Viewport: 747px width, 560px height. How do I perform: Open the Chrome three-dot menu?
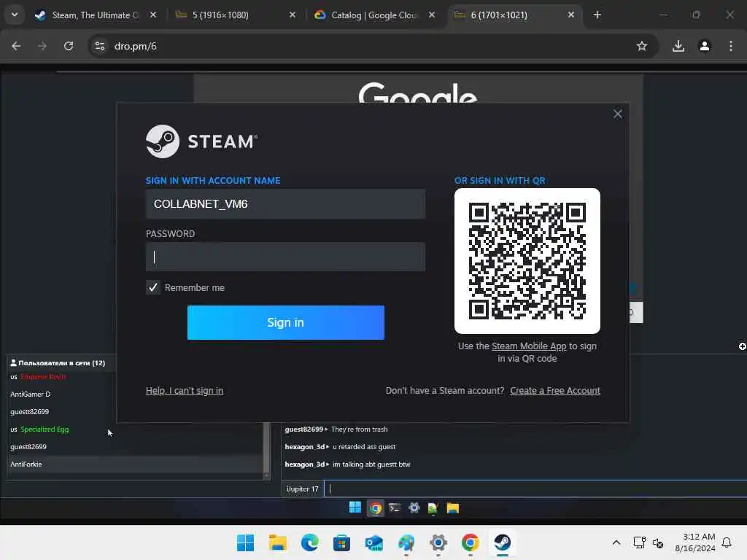pyautogui.click(x=731, y=46)
